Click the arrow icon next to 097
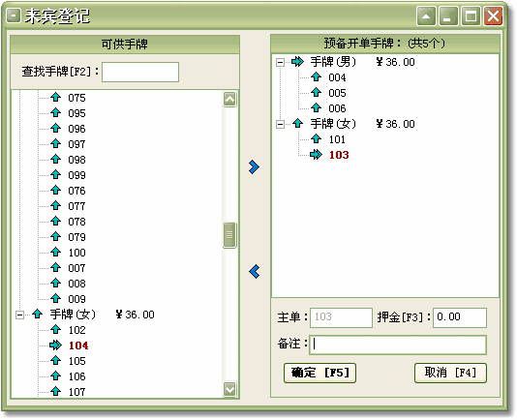This screenshot has height=420, width=517. tap(56, 144)
